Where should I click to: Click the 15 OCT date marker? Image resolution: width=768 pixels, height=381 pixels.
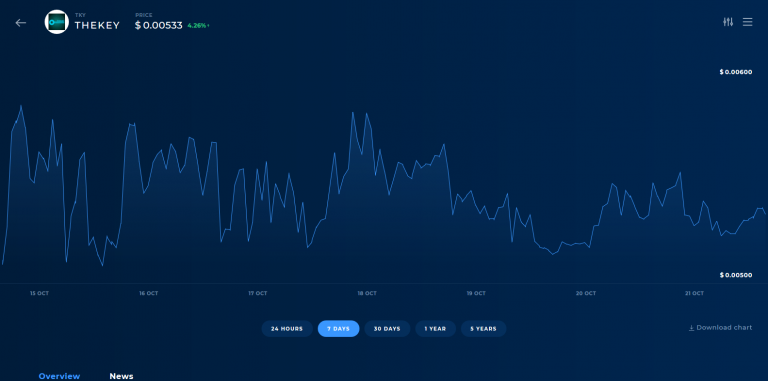[39, 293]
